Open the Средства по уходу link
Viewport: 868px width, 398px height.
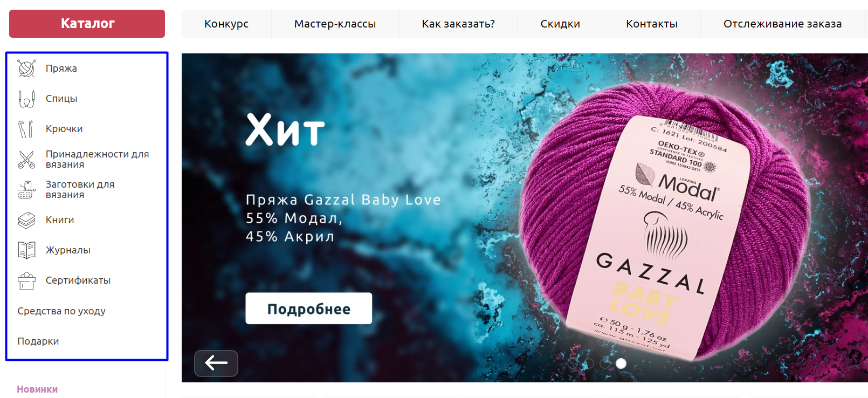click(61, 311)
